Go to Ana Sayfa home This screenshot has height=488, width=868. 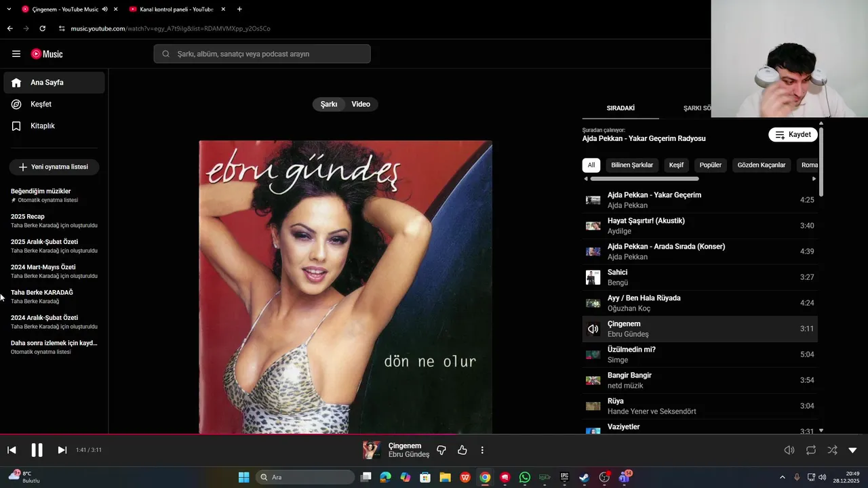(54, 83)
